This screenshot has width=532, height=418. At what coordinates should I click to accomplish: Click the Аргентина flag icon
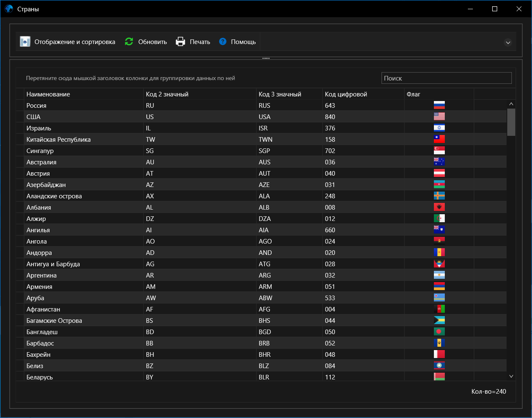pos(439,275)
